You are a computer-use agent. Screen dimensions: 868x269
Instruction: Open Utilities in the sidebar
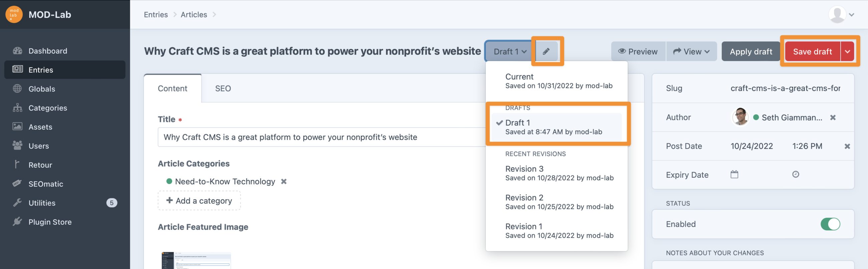point(65,203)
